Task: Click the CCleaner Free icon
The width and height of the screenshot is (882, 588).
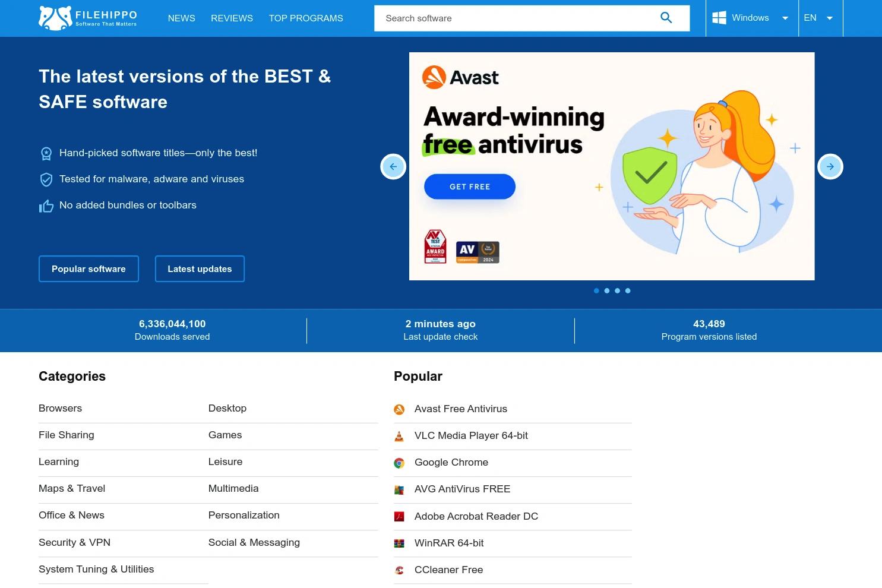Action: pos(399,570)
